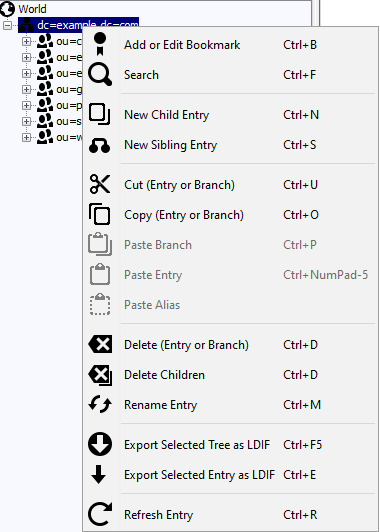Expand the ou=g child node
Screen dimensions: 380x532
(26, 89)
